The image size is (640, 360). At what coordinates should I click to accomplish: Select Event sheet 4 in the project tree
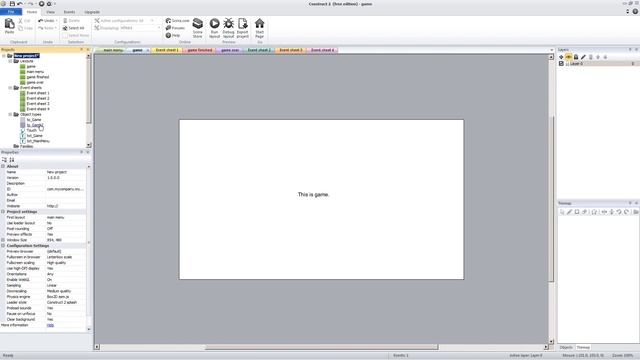coord(38,109)
